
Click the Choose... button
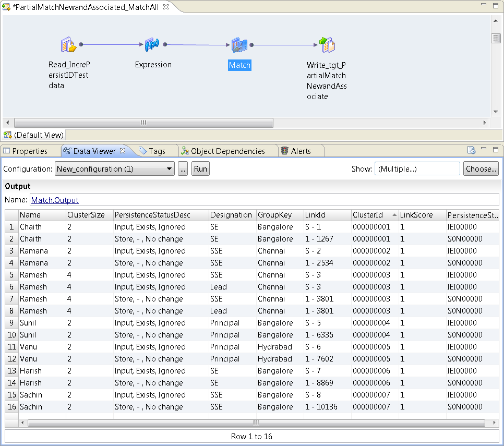pyautogui.click(x=481, y=169)
